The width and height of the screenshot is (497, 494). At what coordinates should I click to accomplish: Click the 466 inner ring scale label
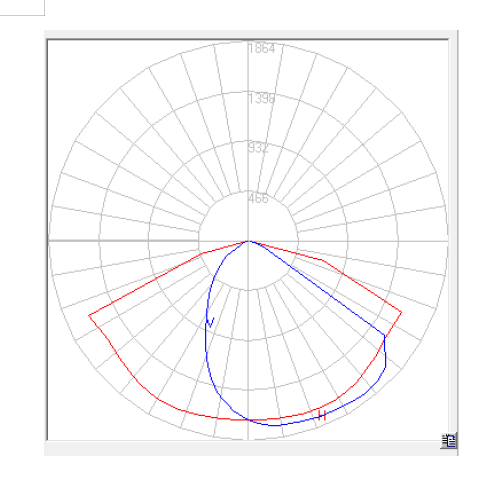point(258,198)
